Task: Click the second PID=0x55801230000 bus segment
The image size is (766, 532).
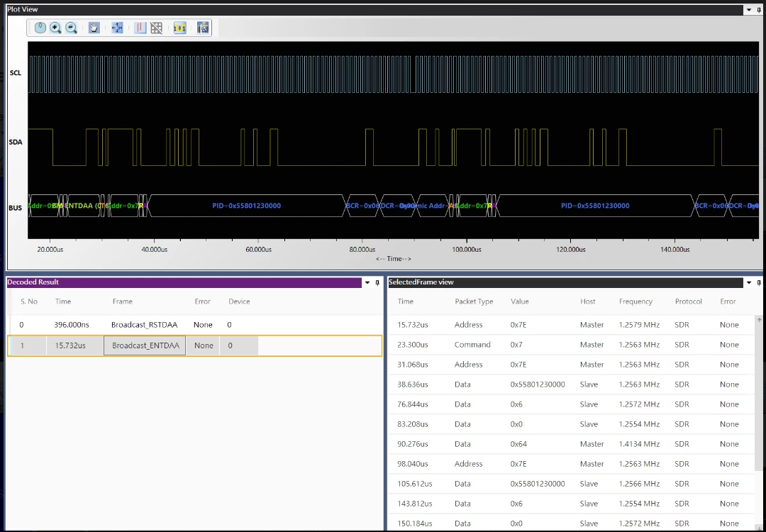Action: click(595, 206)
